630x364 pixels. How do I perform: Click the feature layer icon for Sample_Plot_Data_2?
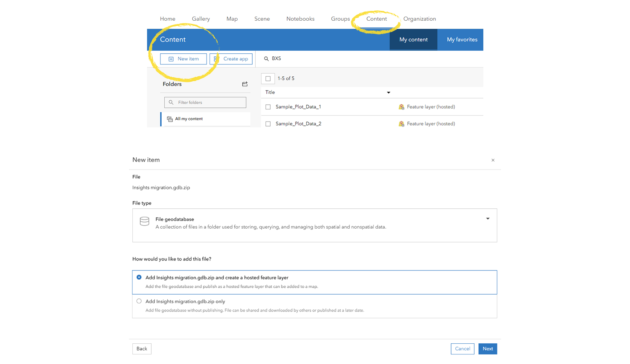[x=401, y=124]
